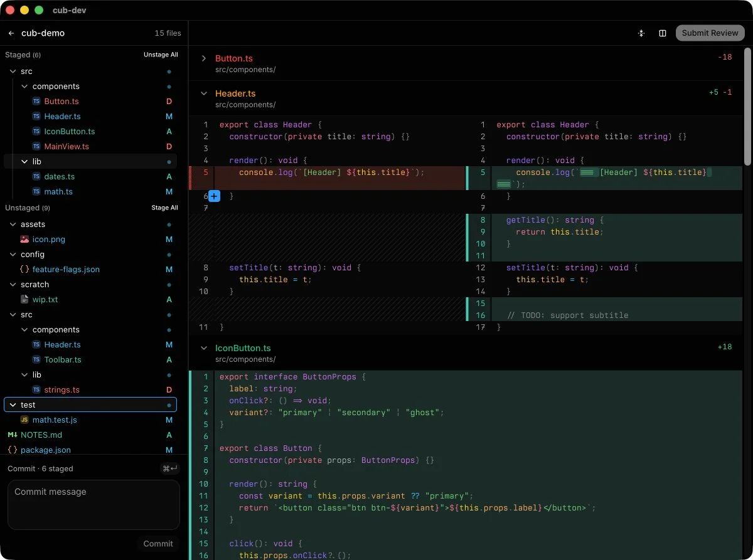Click the Submit Review button
The width and height of the screenshot is (753, 560).
point(710,33)
